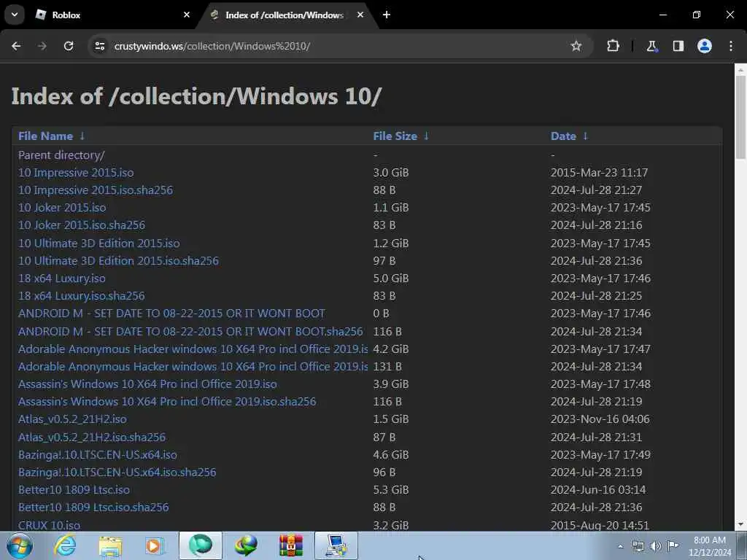Launch Internet Explorer from the taskbar
The height and width of the screenshot is (560, 747).
coord(64,545)
